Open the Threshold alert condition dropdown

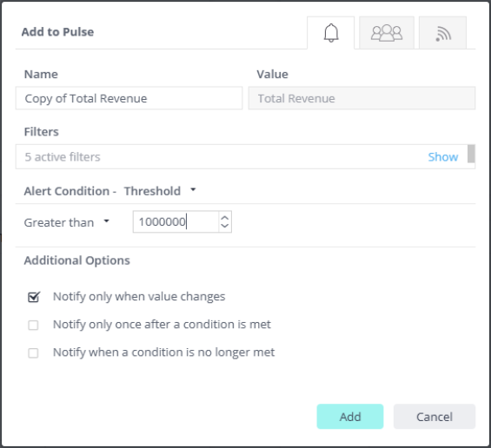tap(160, 191)
